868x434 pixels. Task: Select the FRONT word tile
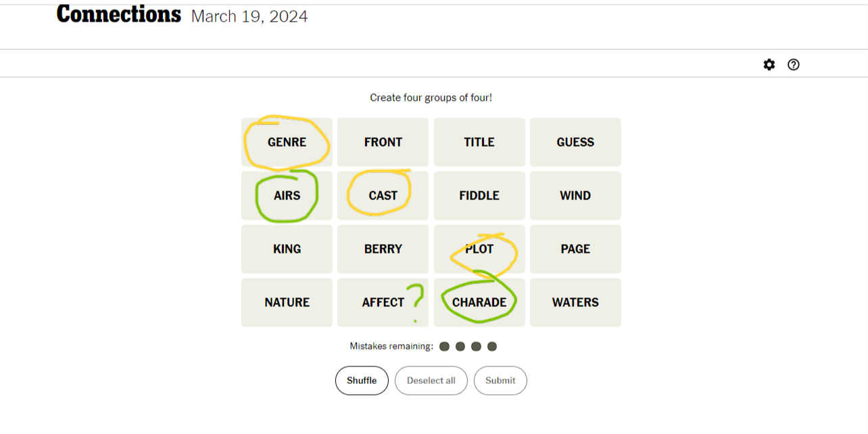(x=383, y=142)
